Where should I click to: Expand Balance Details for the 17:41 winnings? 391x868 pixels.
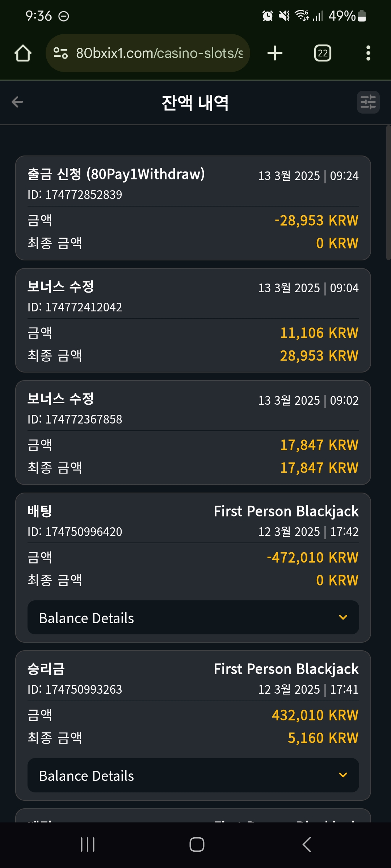pyautogui.click(x=193, y=775)
